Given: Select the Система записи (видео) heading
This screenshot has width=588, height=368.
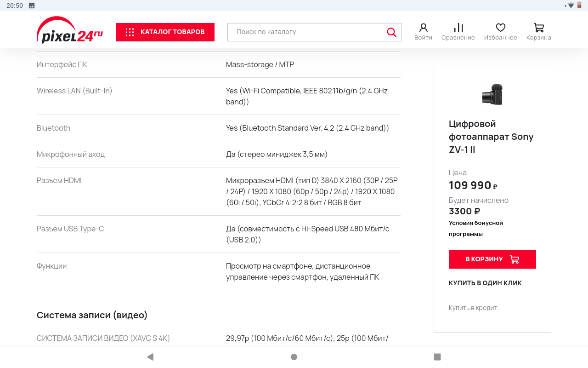Looking at the screenshot, I should tap(92, 315).
